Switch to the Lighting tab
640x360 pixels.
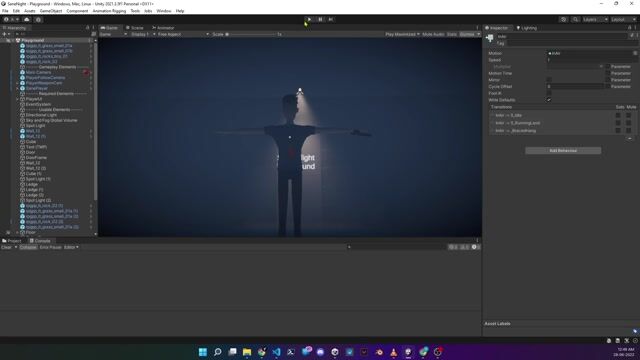pos(527,28)
